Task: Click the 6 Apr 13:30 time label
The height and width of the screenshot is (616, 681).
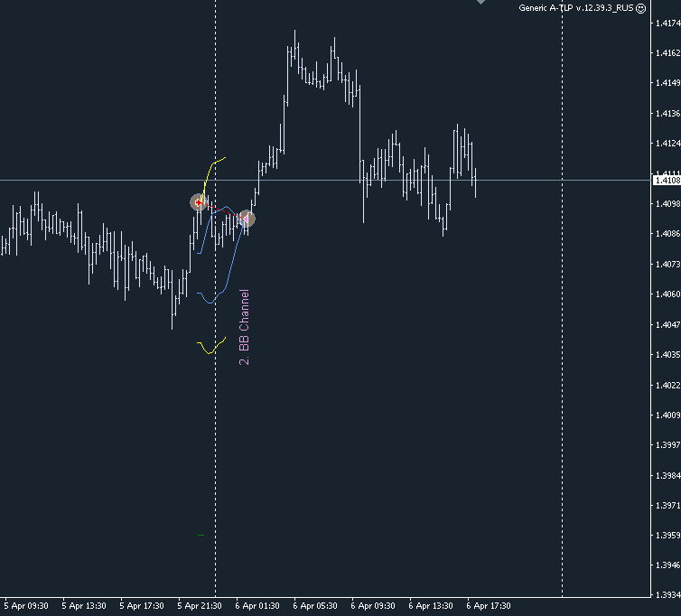Action: [431, 606]
